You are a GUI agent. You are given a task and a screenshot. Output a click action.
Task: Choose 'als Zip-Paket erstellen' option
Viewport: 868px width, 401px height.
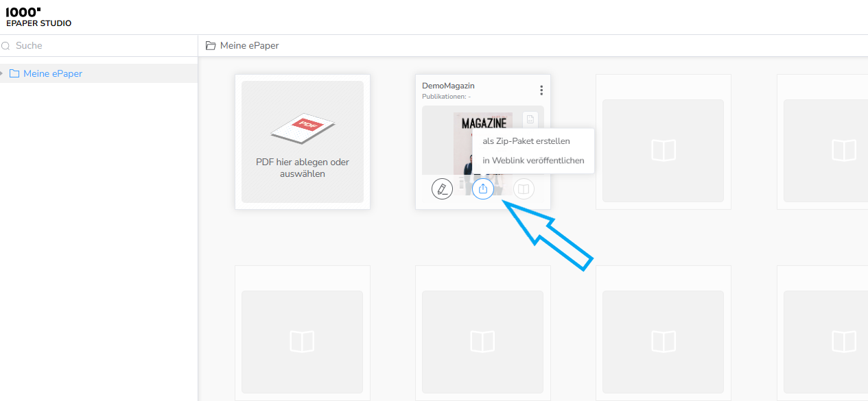526,141
